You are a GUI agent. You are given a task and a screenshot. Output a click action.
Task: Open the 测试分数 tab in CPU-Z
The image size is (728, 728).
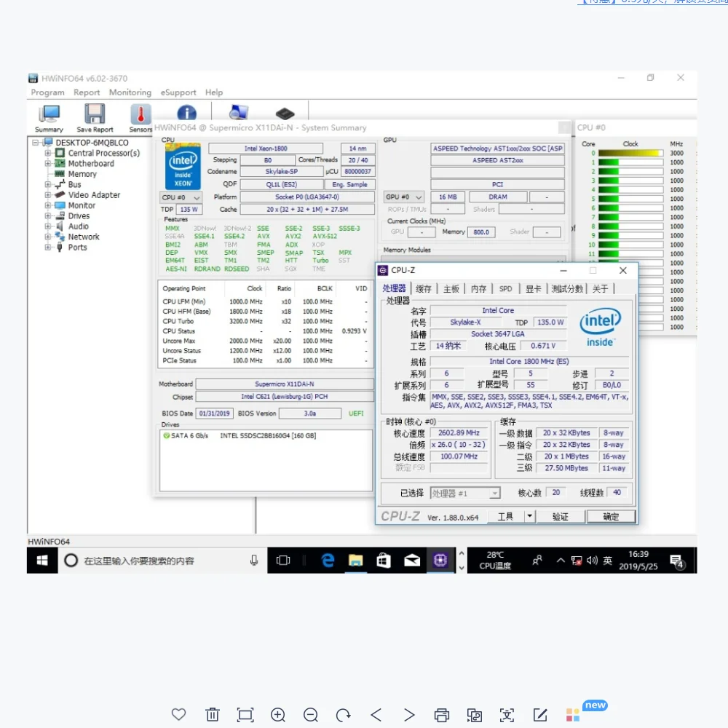click(x=567, y=289)
